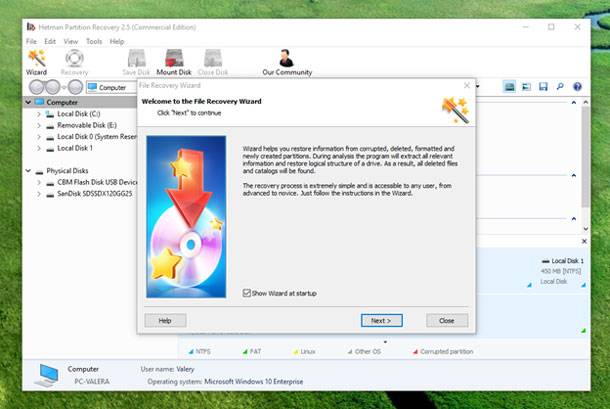This screenshot has height=409, width=610.
Task: Click PC-VALERA text in status bar
Action: tap(92, 382)
